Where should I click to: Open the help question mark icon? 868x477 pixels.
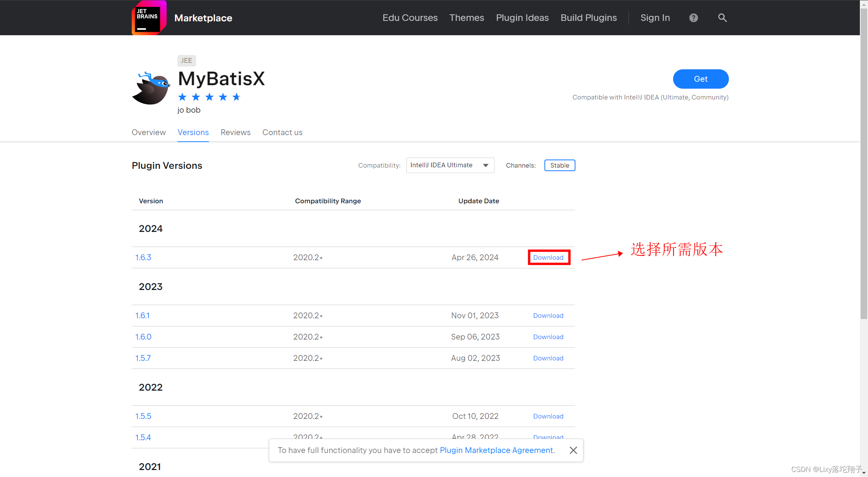pyautogui.click(x=693, y=18)
